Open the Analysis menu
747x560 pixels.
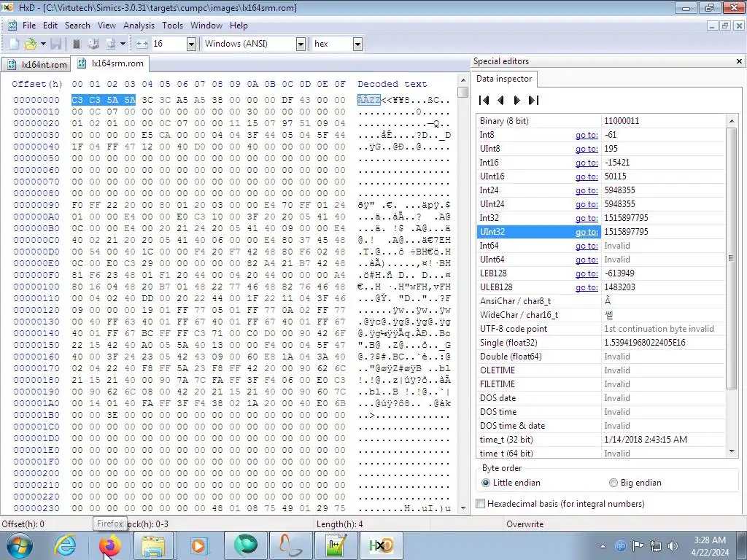tap(139, 26)
